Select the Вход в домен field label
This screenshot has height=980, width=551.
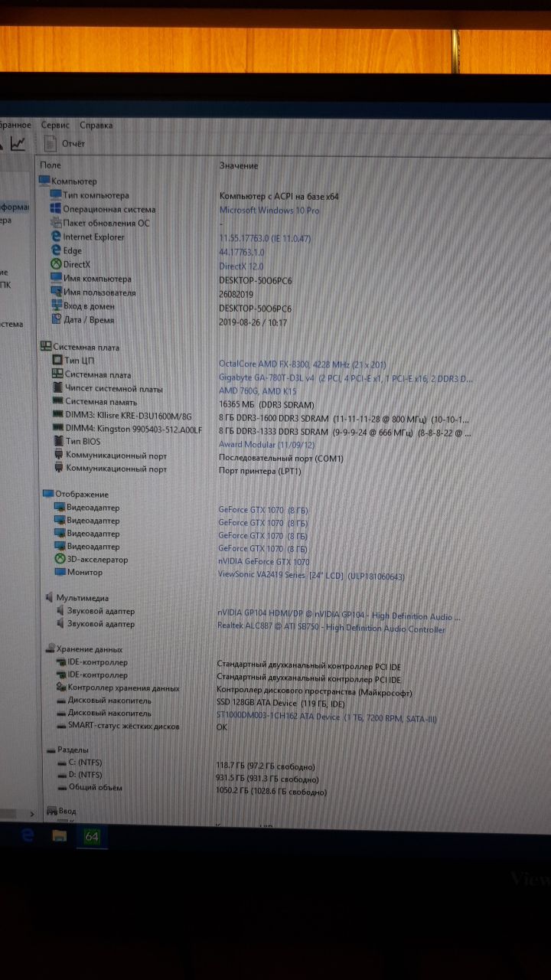(89, 307)
